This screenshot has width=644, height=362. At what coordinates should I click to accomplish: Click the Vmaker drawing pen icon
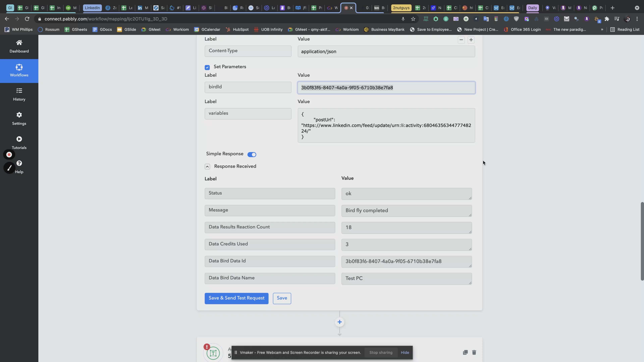click(x=9, y=168)
